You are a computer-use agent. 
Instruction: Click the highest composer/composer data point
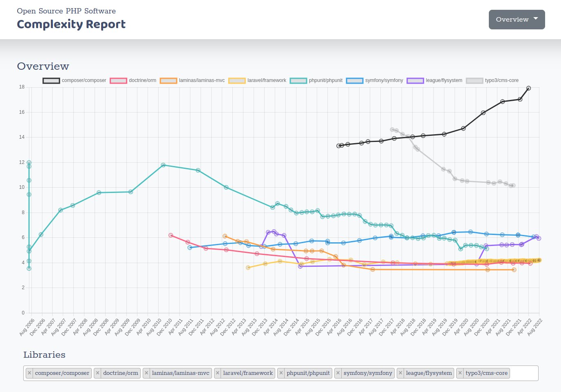(x=528, y=88)
